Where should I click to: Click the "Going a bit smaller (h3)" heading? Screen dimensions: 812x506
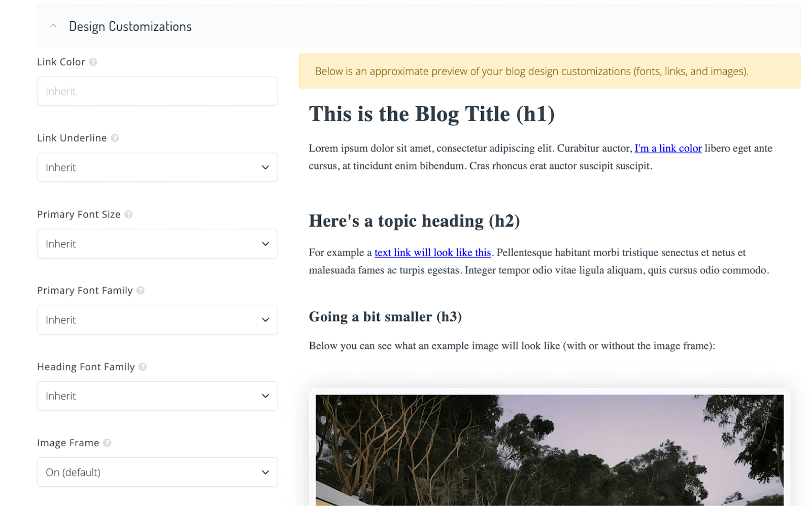(x=385, y=317)
